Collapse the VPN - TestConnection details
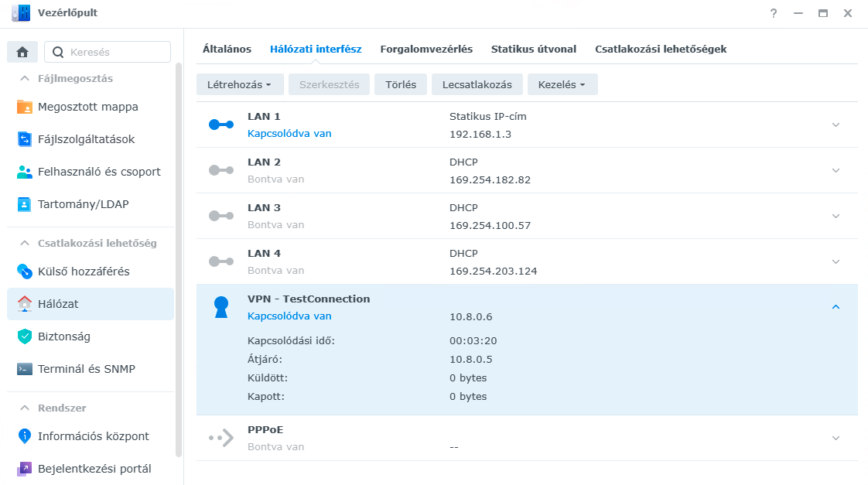The height and width of the screenshot is (485, 868). 836,307
